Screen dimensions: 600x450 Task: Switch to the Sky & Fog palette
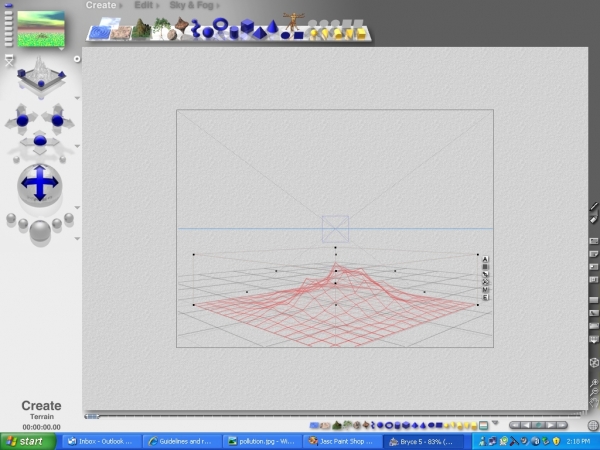pyautogui.click(x=191, y=5)
